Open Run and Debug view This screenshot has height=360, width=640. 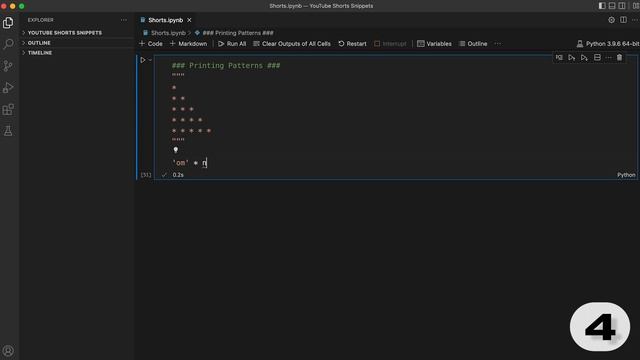pyautogui.click(x=8, y=87)
